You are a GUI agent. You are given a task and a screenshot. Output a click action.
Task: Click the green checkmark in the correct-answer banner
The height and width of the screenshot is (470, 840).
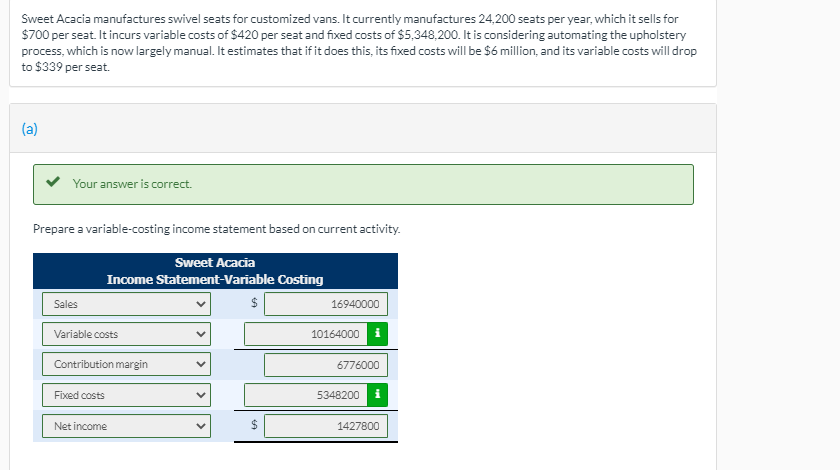[52, 182]
